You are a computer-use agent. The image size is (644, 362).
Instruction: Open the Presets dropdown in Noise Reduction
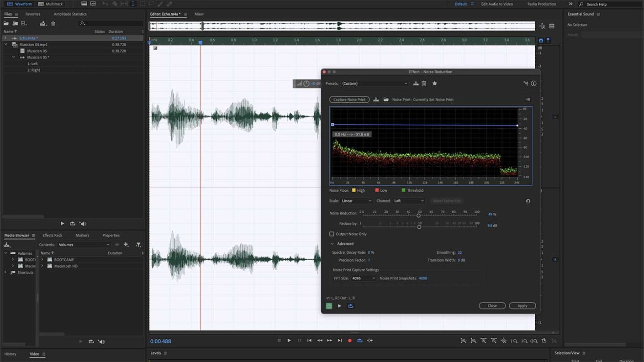pos(375,83)
